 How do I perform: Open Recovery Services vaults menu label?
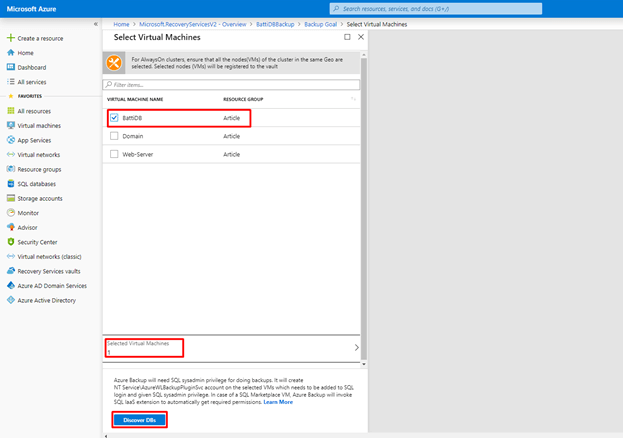click(49, 271)
